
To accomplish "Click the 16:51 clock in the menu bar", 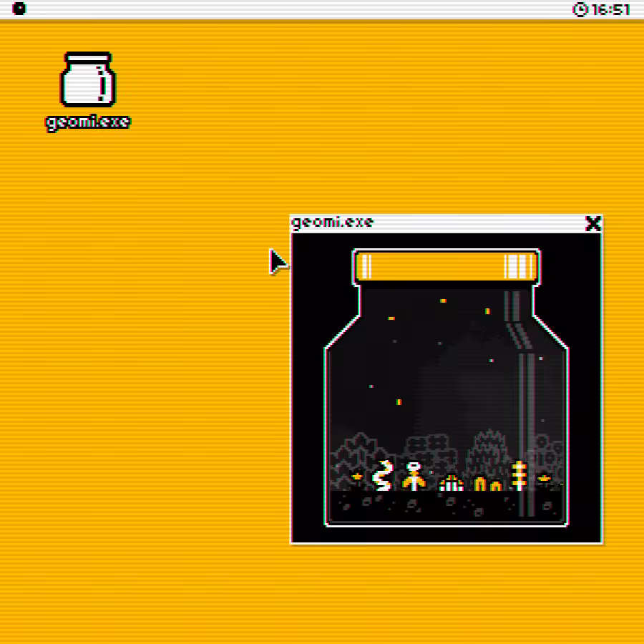I will (x=601, y=9).
